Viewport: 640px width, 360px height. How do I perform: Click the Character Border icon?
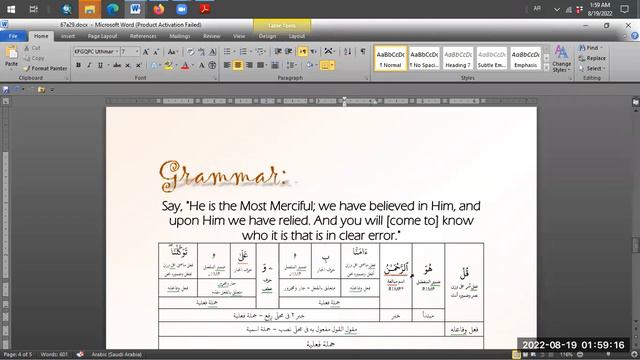[213, 52]
